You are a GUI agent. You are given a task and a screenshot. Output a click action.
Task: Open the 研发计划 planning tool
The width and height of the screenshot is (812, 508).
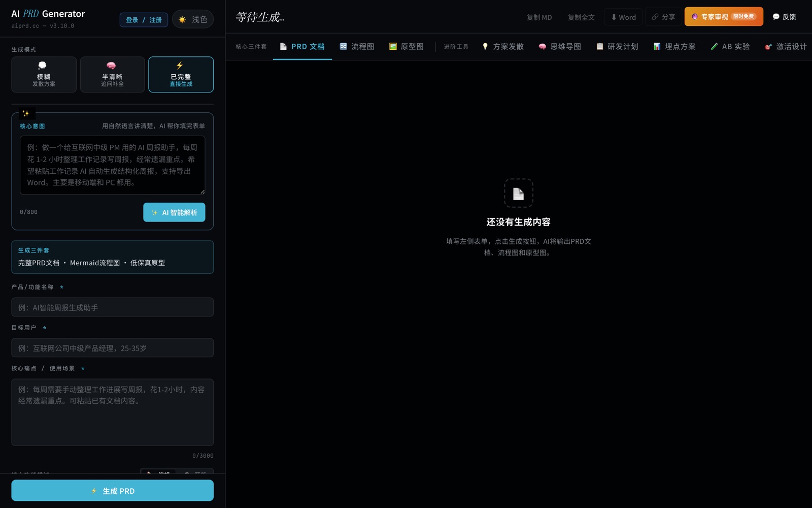[616, 46]
